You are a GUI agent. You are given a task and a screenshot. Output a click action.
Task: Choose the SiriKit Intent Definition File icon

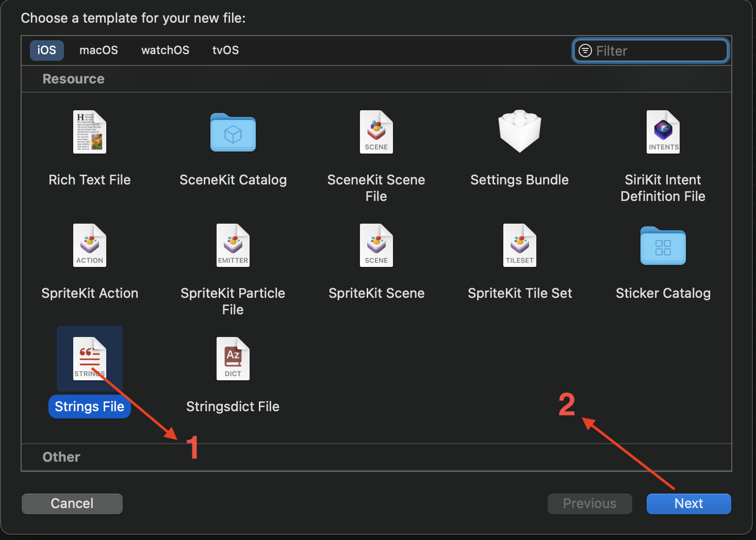(x=663, y=132)
